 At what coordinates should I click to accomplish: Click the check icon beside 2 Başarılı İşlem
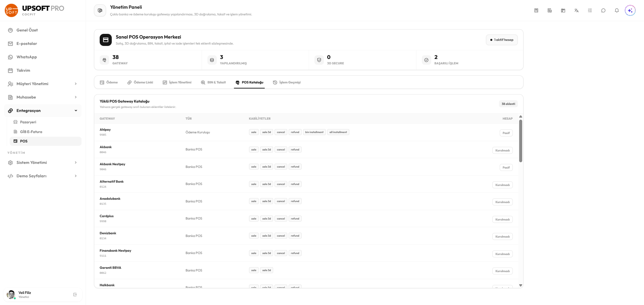[x=426, y=60]
